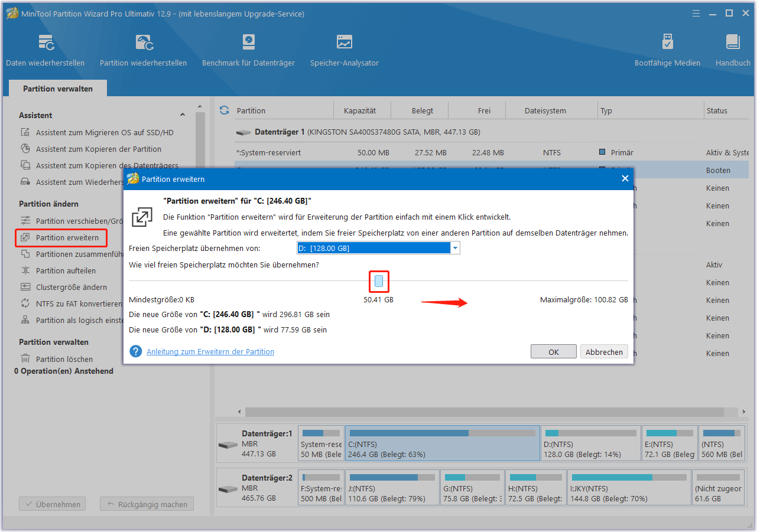757x532 pixels.
Task: Click the Datenträger:1 disk icon in disk map
Action: click(x=228, y=445)
